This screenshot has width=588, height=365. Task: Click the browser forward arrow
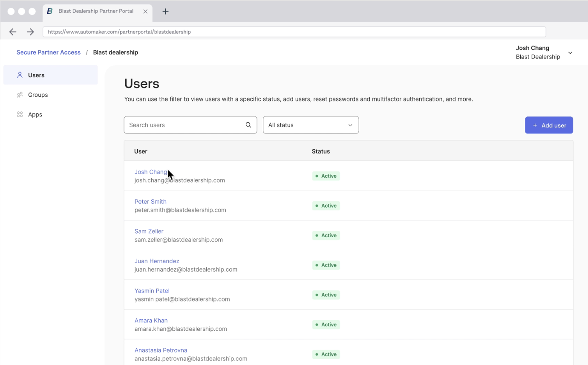click(30, 32)
